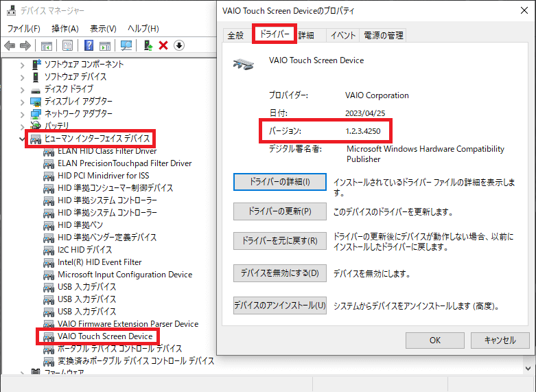
Task: Click the Device Manager title bar icon
Action: coord(11,10)
